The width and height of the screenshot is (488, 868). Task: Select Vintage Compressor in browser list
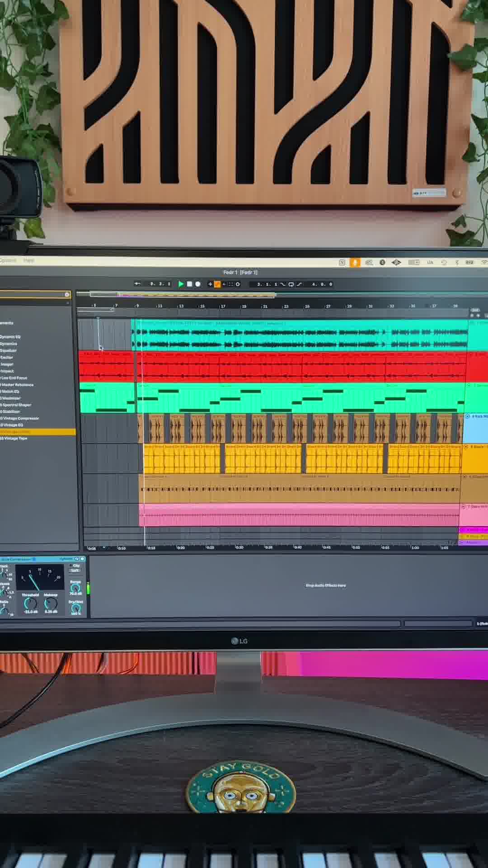click(20, 418)
